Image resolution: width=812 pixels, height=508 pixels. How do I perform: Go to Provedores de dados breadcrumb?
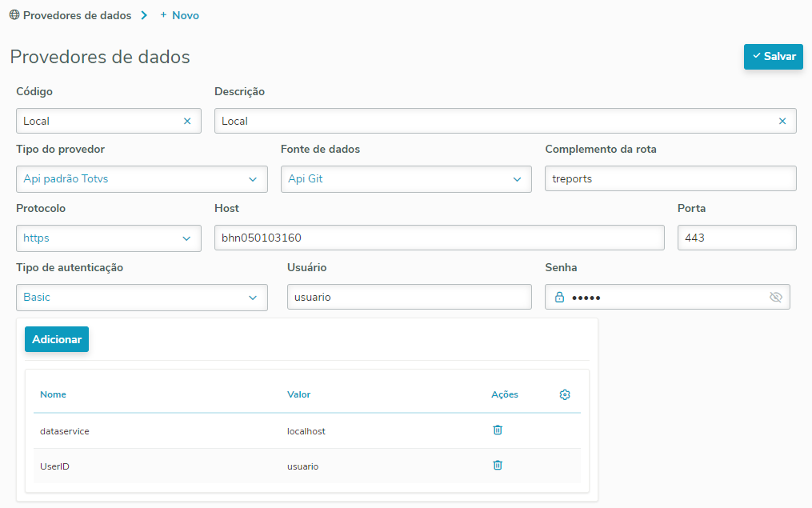(77, 15)
